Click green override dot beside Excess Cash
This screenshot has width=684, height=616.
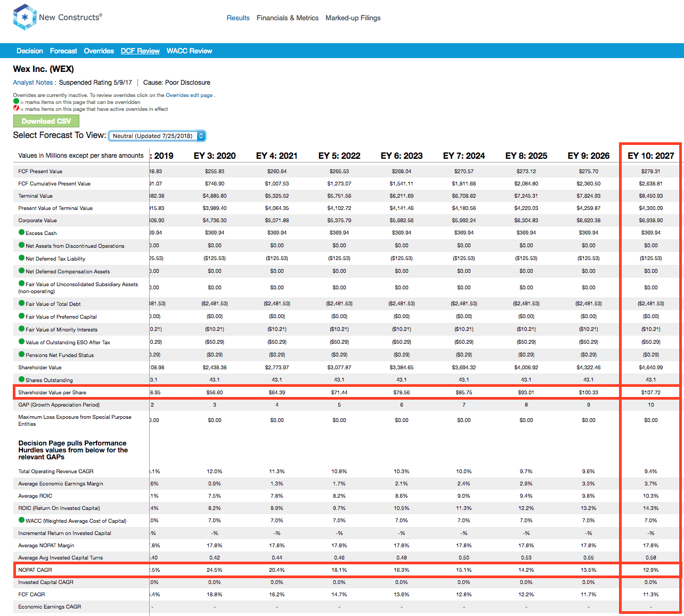click(22, 232)
